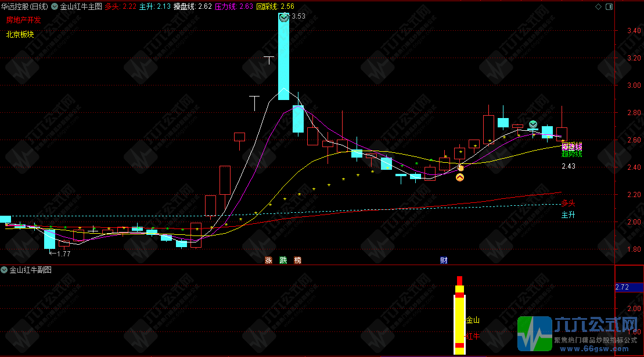Click the green 跌 event marker icon
The image size is (644, 357).
click(283, 260)
